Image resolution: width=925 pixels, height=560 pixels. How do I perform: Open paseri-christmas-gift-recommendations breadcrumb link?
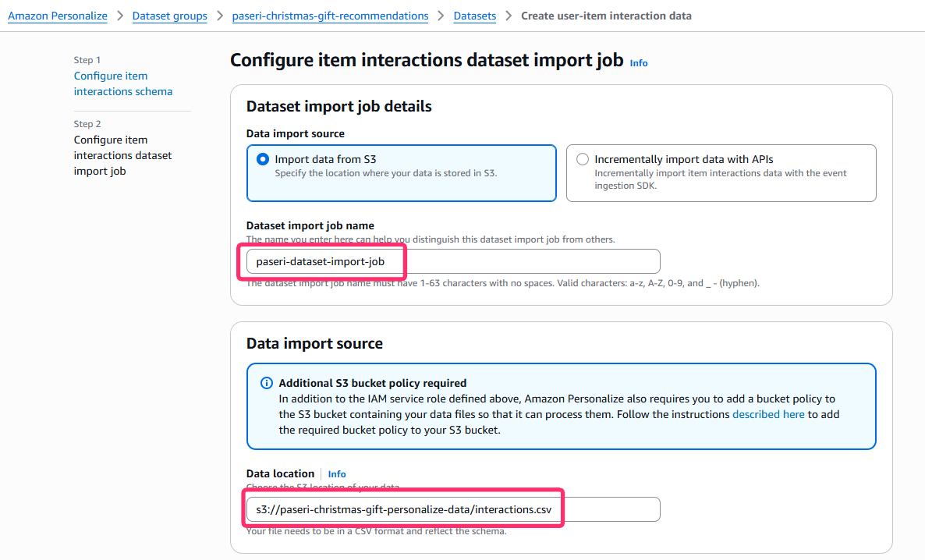330,16
